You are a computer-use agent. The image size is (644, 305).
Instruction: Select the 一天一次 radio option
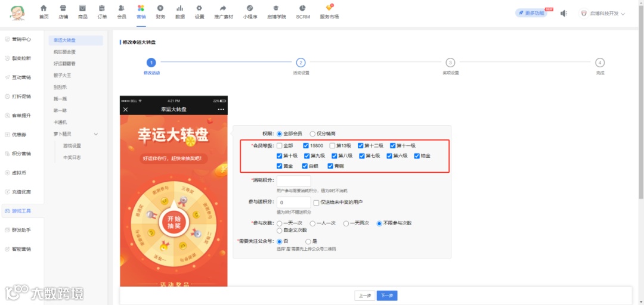point(280,223)
